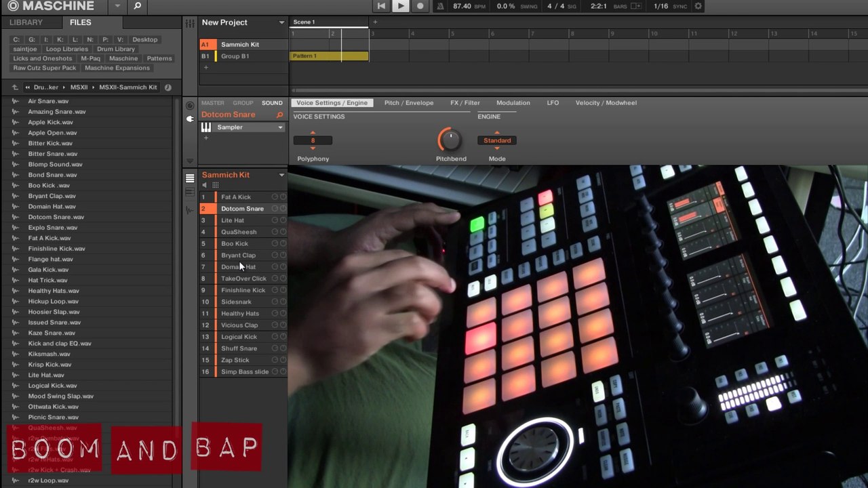Select the GROUP channel tab
Screen dimensions: 868x488
[243, 103]
